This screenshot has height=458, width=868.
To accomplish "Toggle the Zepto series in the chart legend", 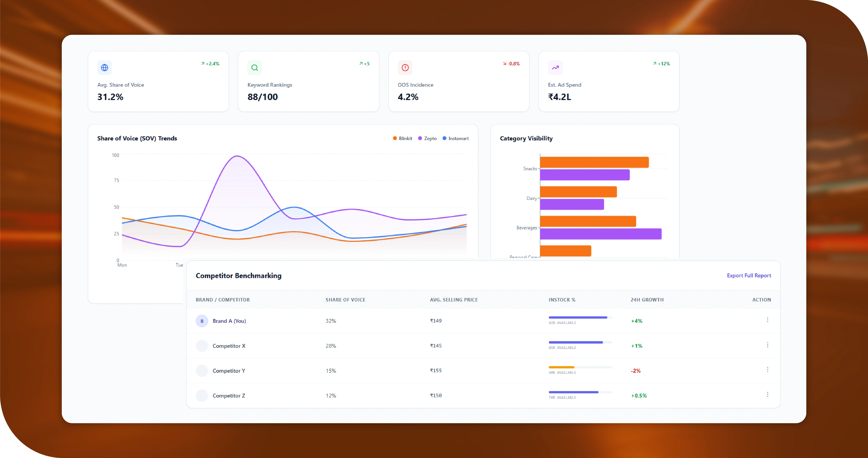I will (x=427, y=139).
